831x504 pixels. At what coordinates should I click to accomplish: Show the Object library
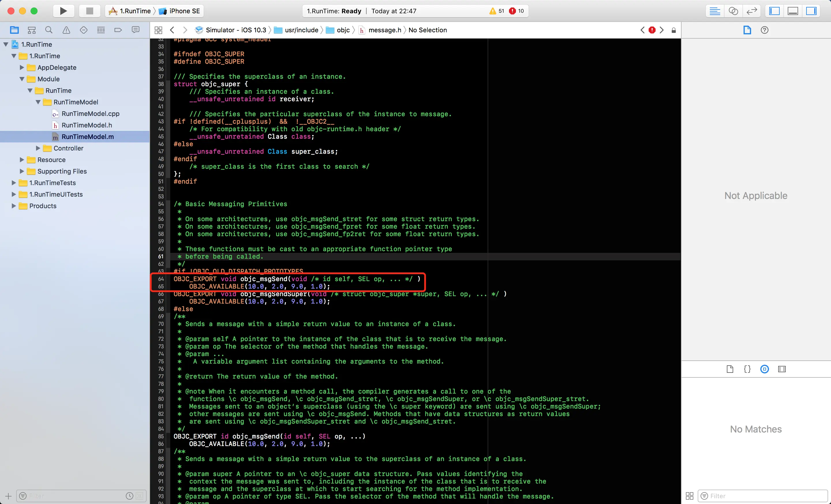[x=765, y=369]
